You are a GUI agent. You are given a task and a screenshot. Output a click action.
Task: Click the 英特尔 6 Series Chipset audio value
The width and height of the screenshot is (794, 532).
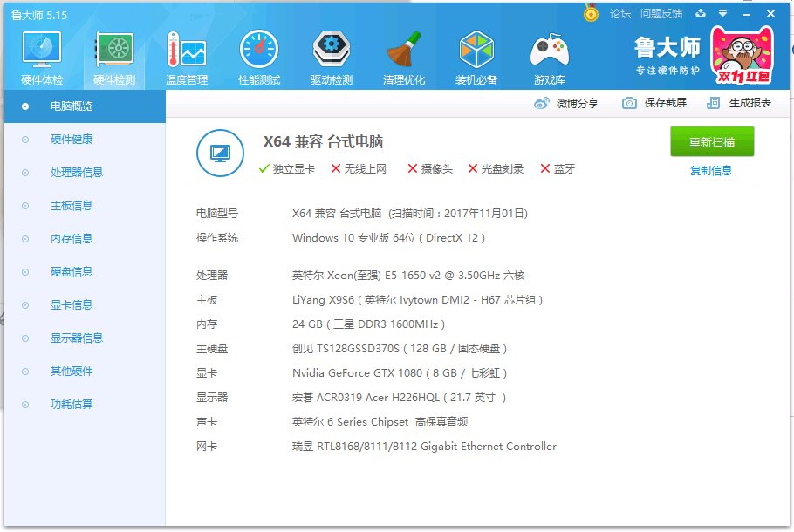(x=380, y=422)
